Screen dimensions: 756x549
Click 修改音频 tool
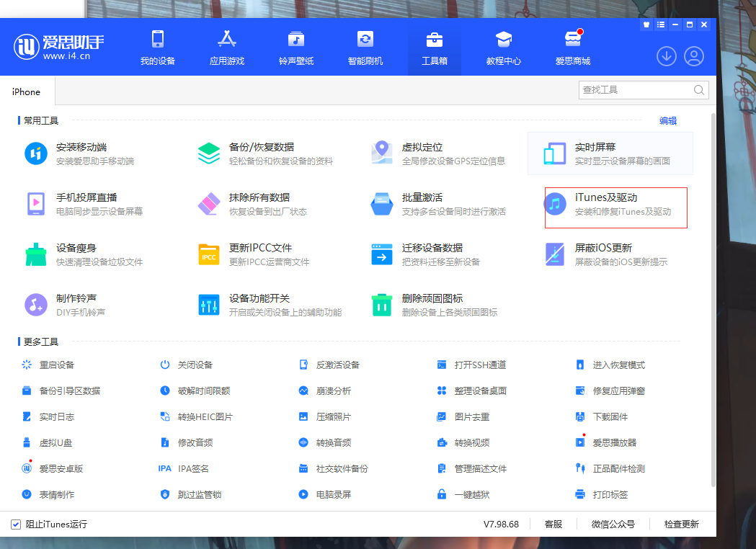(186, 443)
